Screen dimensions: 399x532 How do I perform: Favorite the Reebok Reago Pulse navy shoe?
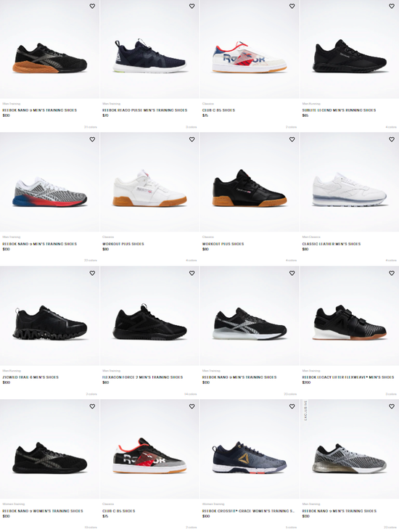pyautogui.click(x=192, y=6)
